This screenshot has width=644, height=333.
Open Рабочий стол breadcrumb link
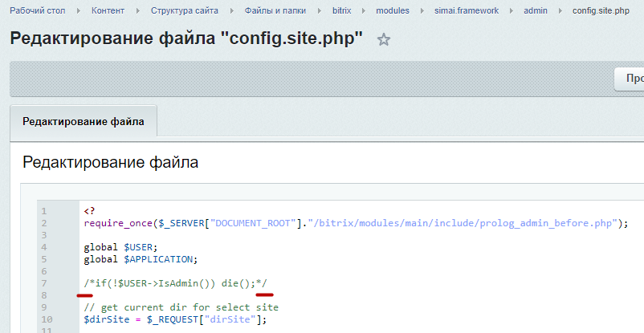click(38, 10)
